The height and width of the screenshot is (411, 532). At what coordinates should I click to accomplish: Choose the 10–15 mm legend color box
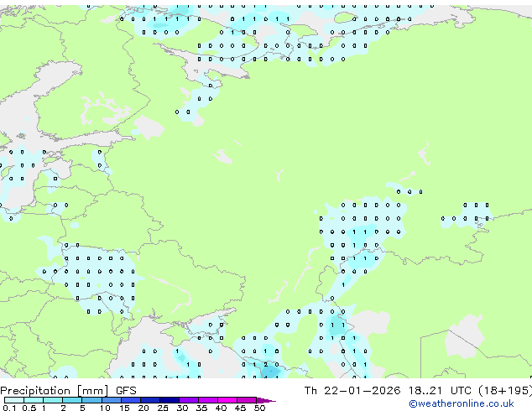point(112,400)
